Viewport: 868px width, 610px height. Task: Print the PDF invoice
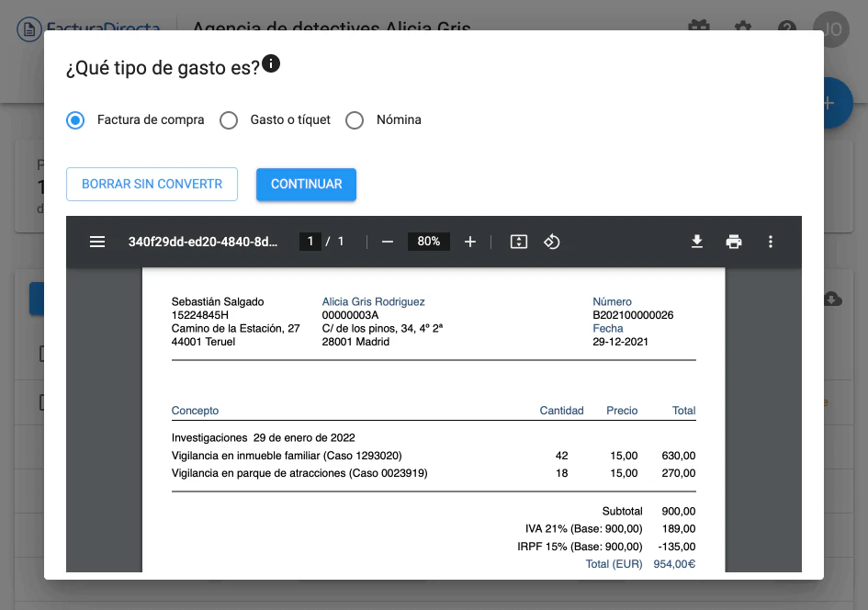pyautogui.click(x=734, y=242)
